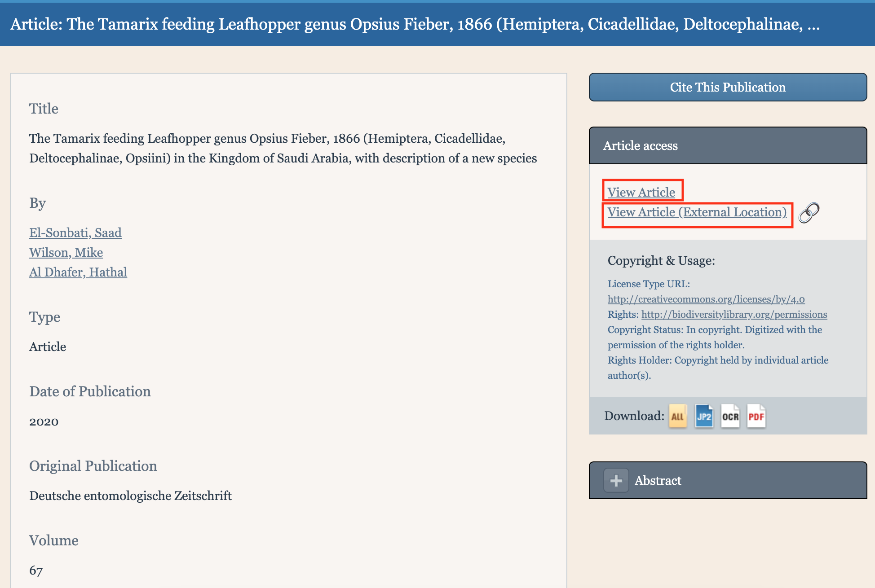Open author page for El-Sonbati, Saad
The width and height of the screenshot is (875, 588).
point(75,233)
